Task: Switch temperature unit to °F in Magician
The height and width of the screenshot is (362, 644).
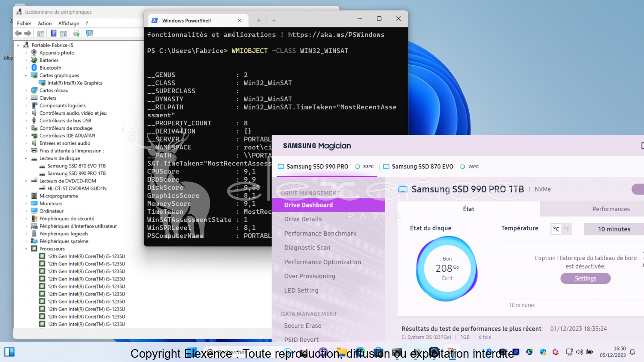Action: pyautogui.click(x=567, y=229)
